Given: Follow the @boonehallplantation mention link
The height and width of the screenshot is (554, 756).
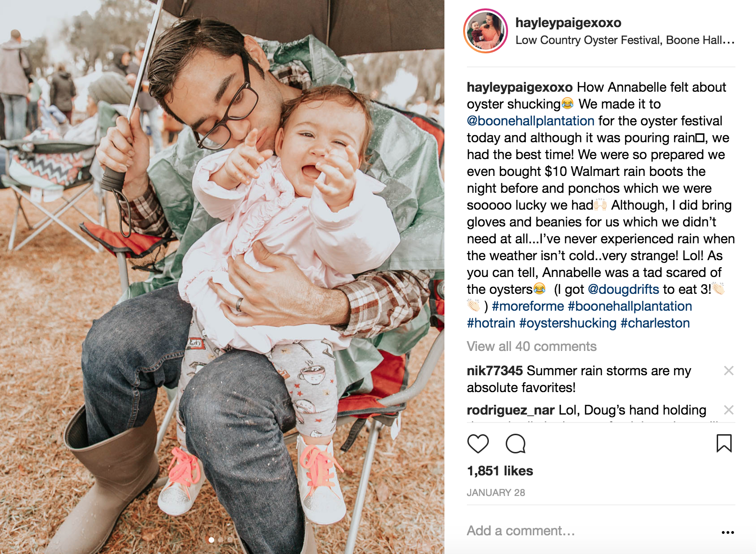Looking at the screenshot, I should tap(531, 121).
